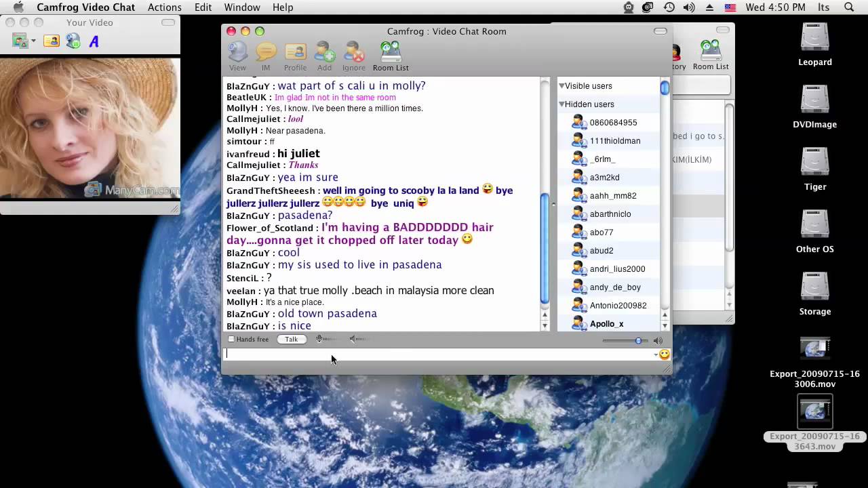Click the View toolbar icon
Image resolution: width=868 pixels, height=488 pixels.
point(237,53)
